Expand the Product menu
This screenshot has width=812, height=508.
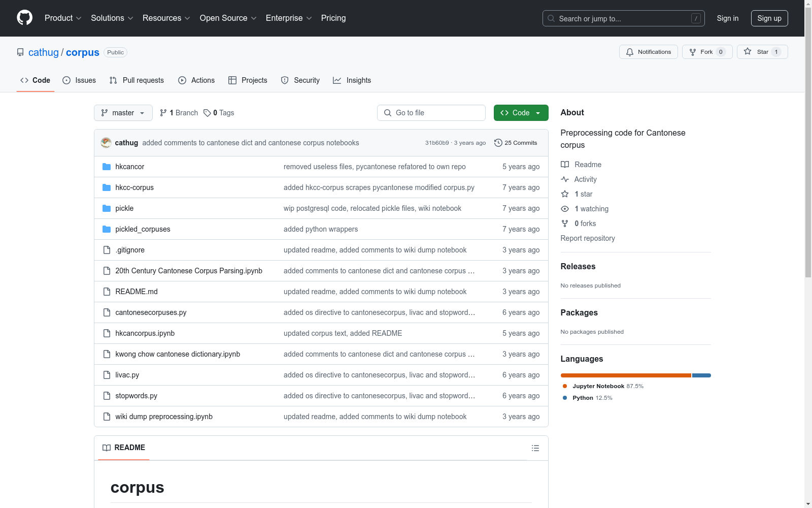[63, 18]
